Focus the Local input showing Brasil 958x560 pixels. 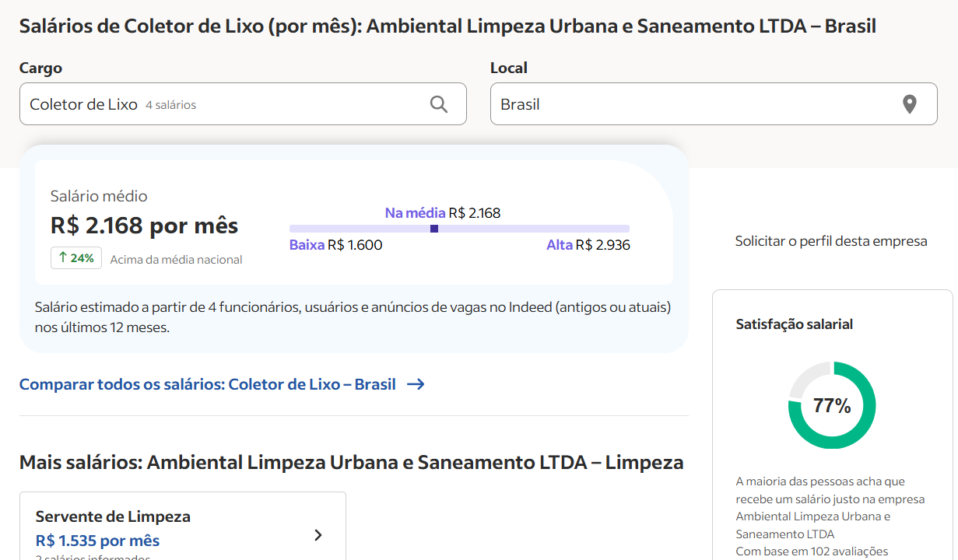tap(714, 104)
